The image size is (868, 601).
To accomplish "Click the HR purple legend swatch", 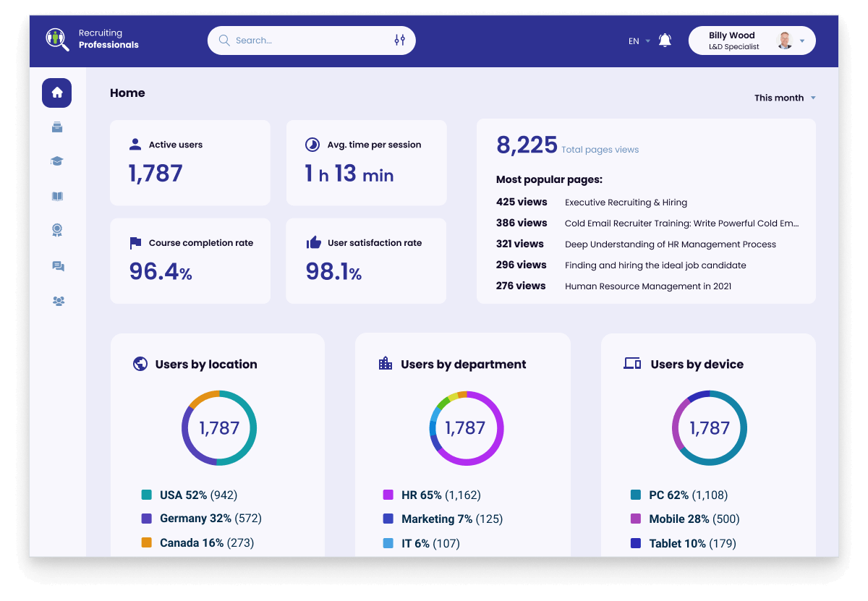I will click(x=388, y=495).
